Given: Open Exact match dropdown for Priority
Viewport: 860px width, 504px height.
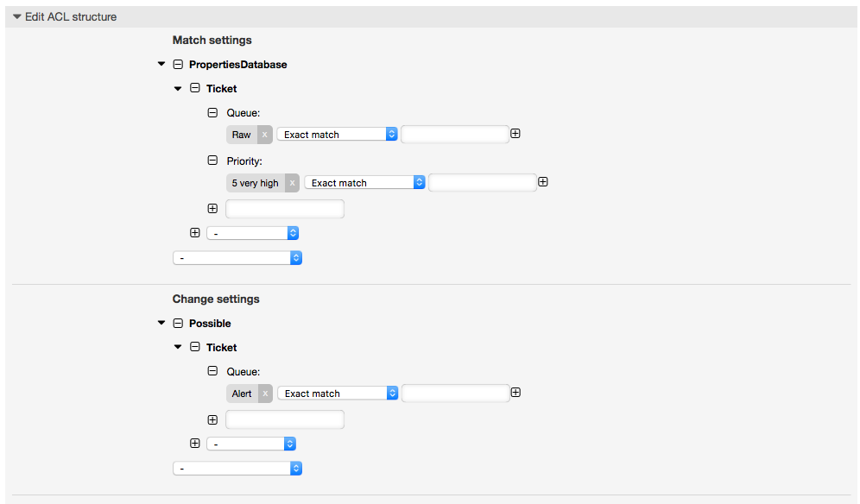Looking at the screenshot, I should [x=364, y=183].
